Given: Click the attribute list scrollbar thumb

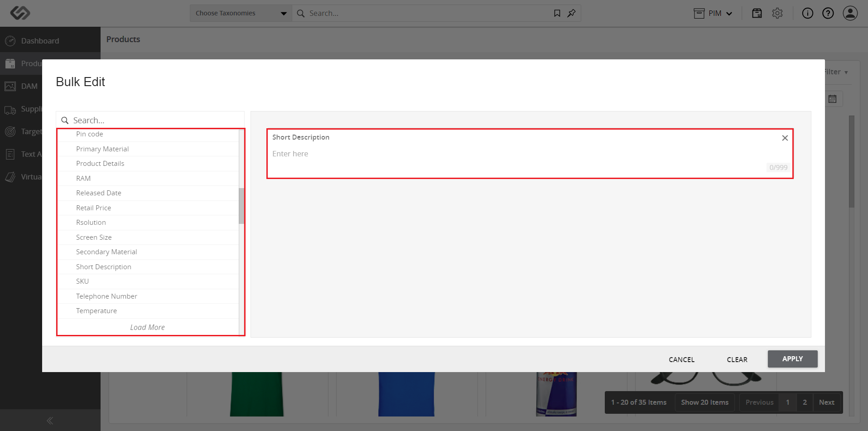Looking at the screenshot, I should coord(241,206).
